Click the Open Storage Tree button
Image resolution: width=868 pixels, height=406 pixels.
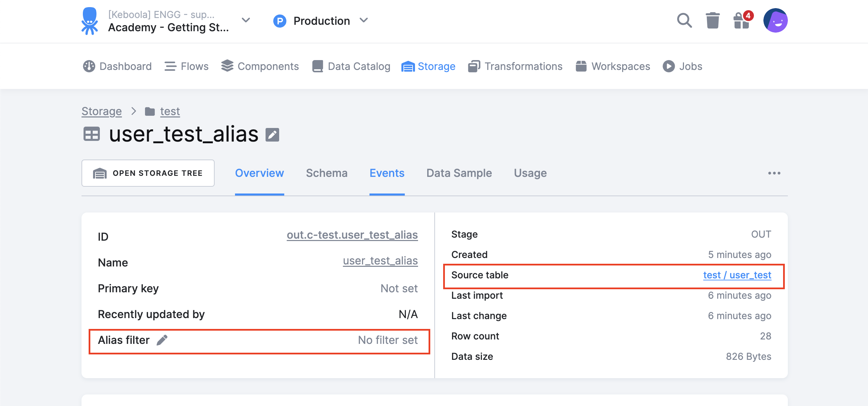pos(148,173)
